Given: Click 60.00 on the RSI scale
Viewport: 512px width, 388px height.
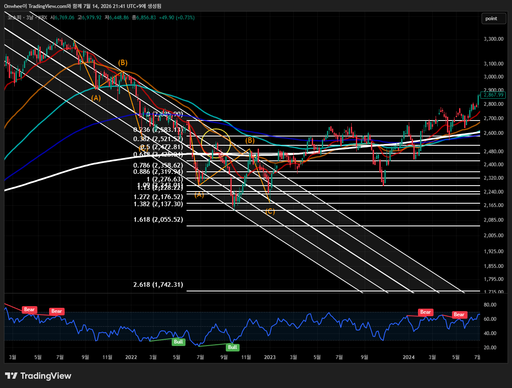Looking at the screenshot, I should (490, 319).
